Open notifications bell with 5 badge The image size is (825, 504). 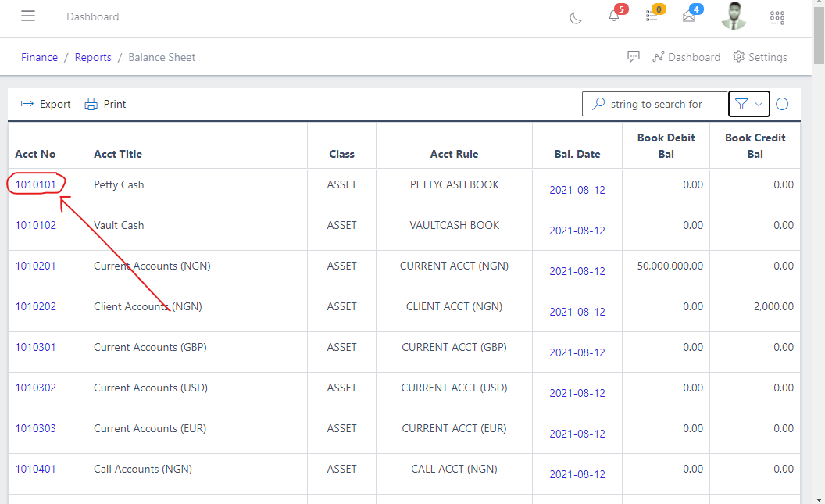(614, 16)
